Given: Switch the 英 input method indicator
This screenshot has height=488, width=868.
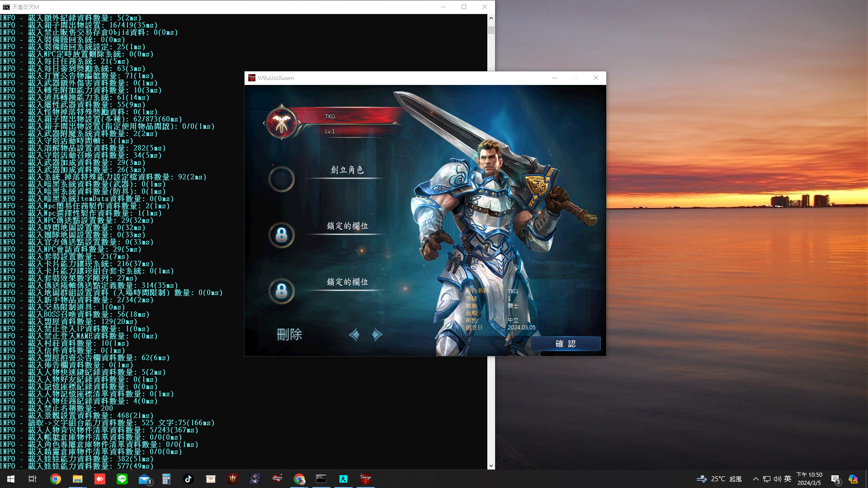Looking at the screenshot, I should tap(788, 479).
